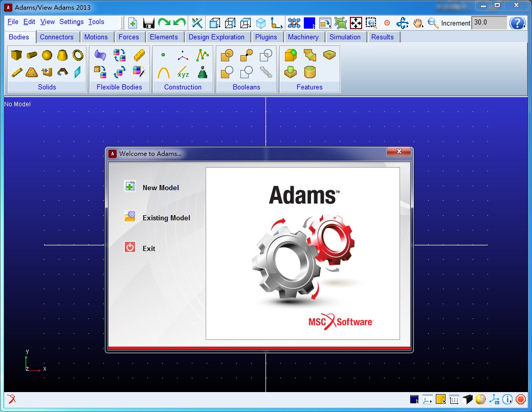Viewport: 532px width, 412px height.
Task: Select the frustum solid tool
Action: (62, 55)
